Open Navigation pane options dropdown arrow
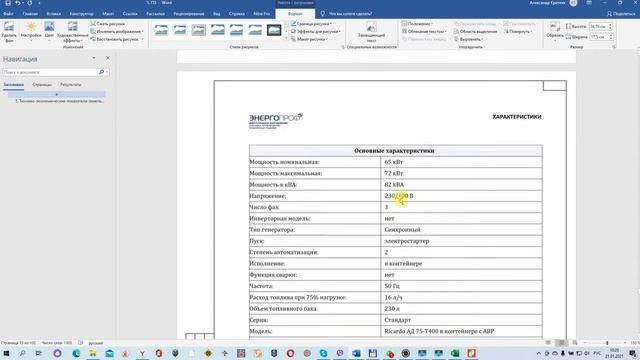Image resolution: width=640 pixels, height=360 pixels. coord(94,58)
